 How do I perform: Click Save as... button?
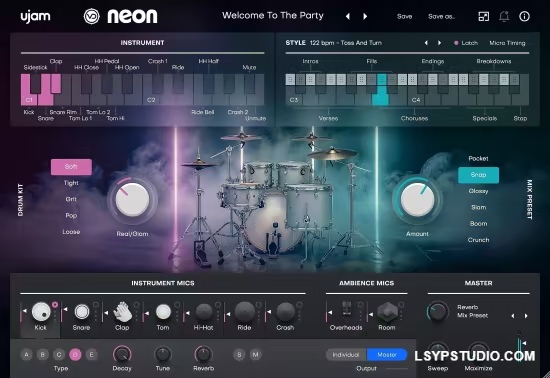[441, 16]
